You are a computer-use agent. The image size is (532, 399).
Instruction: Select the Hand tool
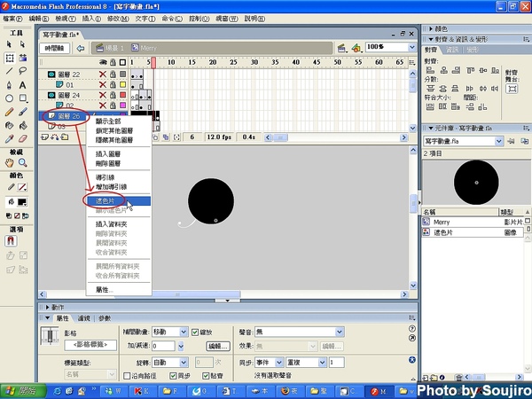click(x=9, y=163)
